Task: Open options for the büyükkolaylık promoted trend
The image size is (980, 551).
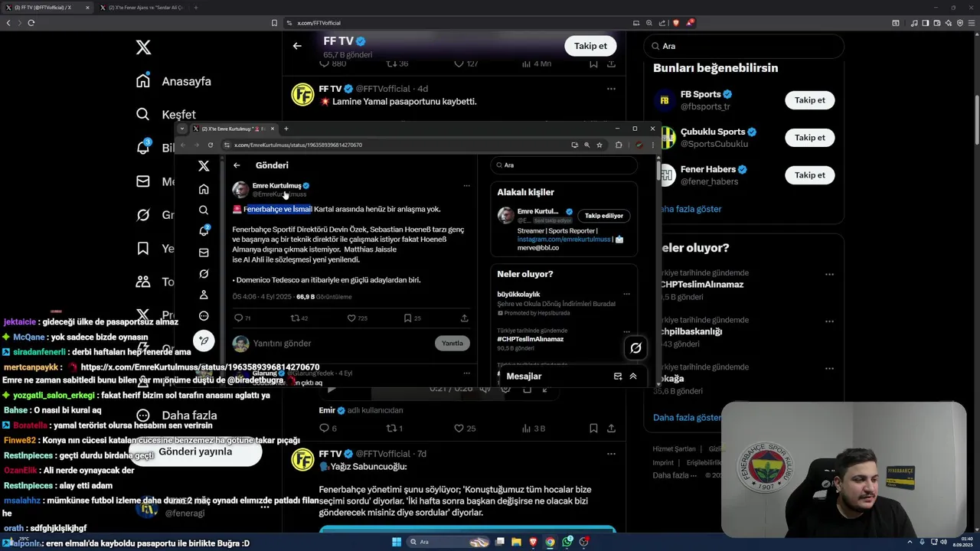Action: tap(626, 294)
